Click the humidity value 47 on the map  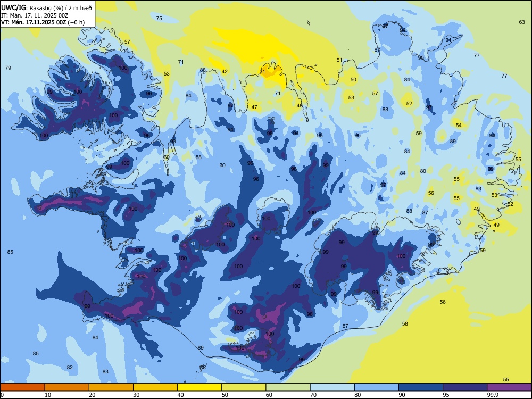tap(254, 107)
